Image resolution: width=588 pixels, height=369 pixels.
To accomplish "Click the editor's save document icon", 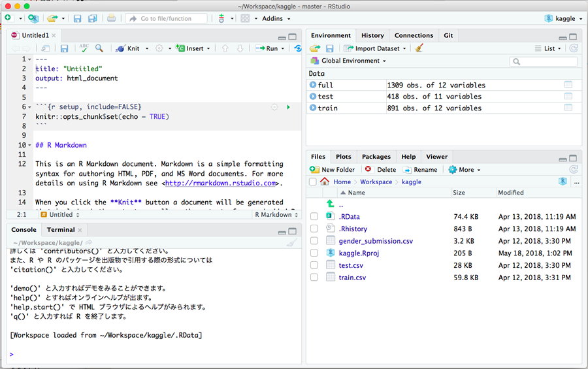I will 64,48.
